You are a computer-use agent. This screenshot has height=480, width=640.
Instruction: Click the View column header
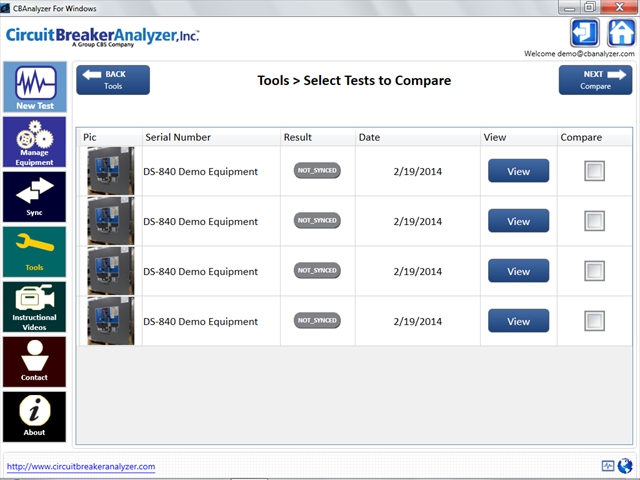coord(519,137)
